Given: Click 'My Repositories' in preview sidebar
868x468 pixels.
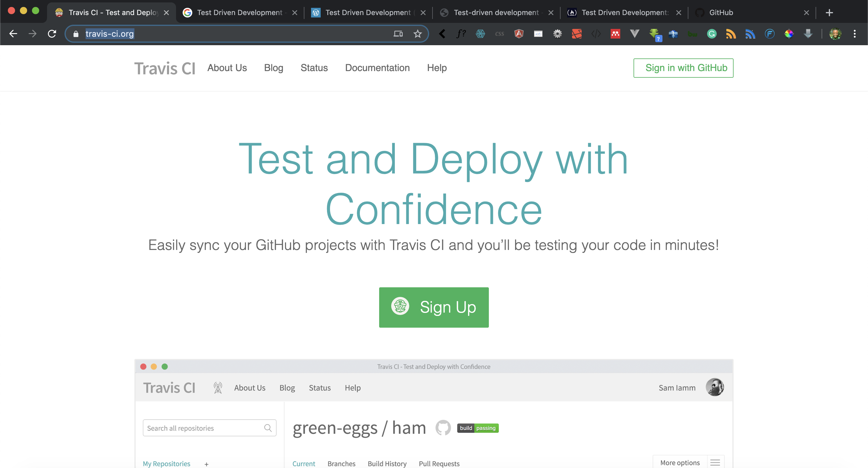Looking at the screenshot, I should pos(166,463).
